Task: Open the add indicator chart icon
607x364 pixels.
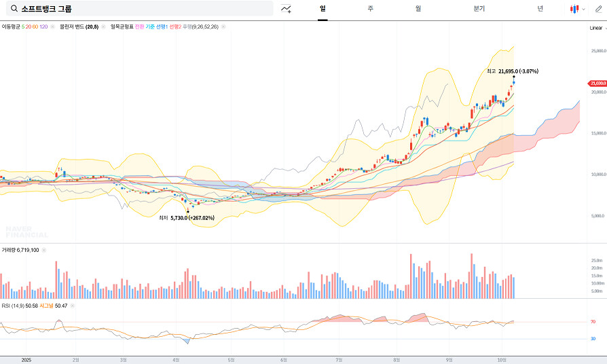Action: click(286, 9)
